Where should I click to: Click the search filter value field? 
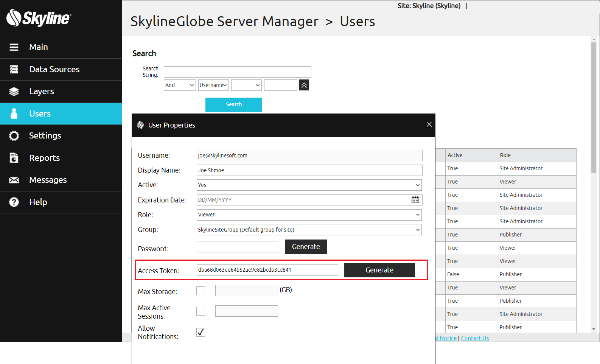tap(281, 85)
